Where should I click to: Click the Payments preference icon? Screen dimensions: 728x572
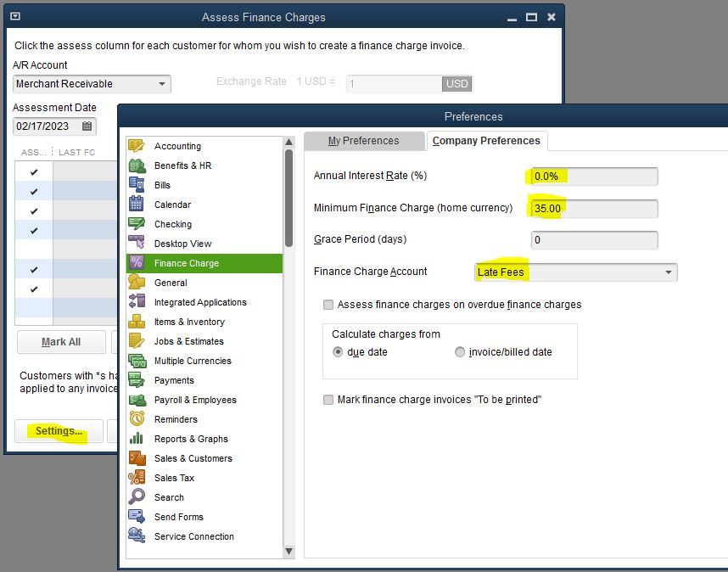(137, 380)
